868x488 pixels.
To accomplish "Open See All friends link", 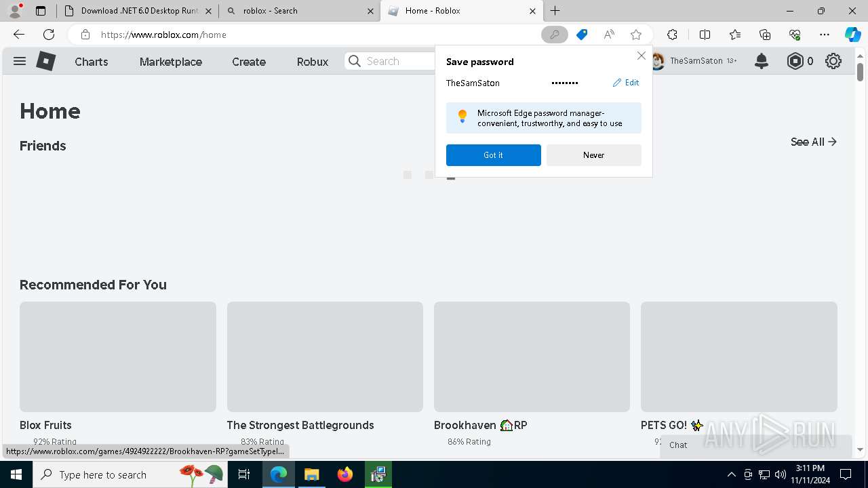I will coord(814,142).
